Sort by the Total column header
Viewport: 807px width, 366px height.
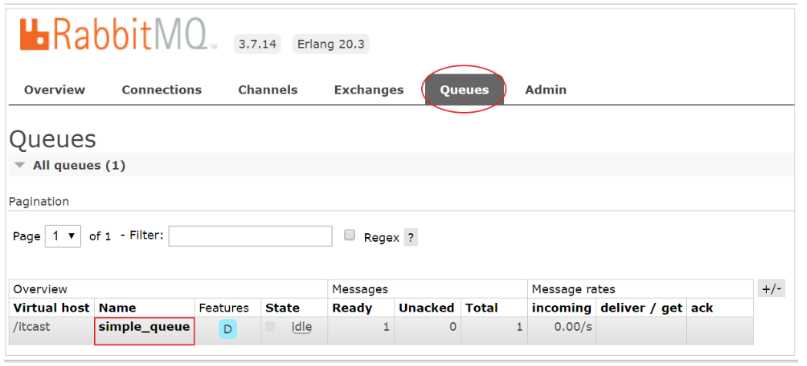(x=481, y=308)
